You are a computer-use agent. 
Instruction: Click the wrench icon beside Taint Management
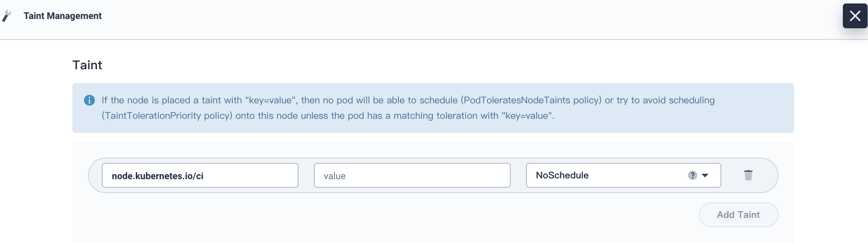[x=7, y=16]
